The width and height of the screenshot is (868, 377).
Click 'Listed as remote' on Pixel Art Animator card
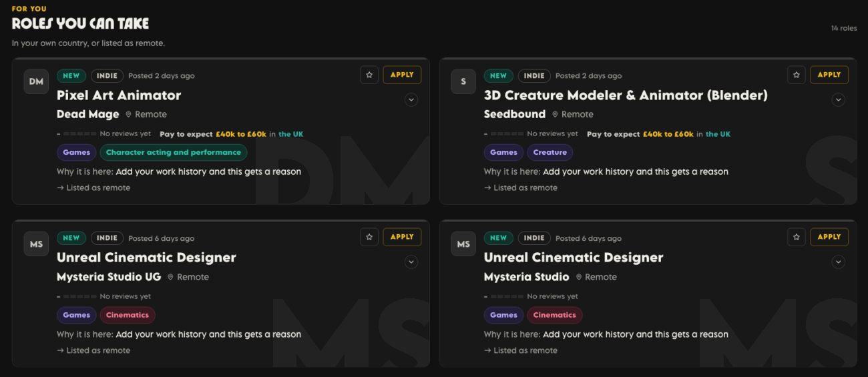98,188
